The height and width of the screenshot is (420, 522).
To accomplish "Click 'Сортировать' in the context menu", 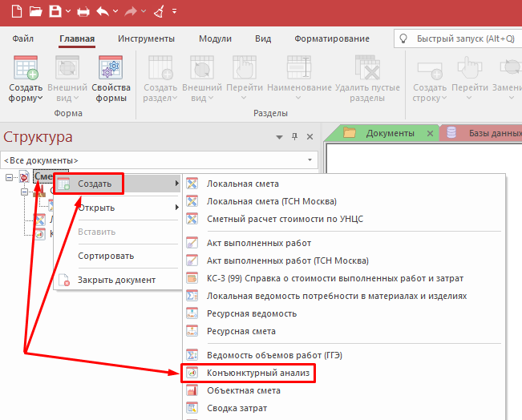I will click(105, 256).
